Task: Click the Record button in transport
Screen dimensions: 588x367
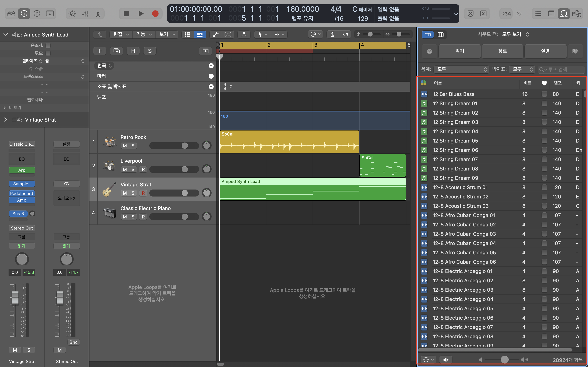Action: (155, 14)
